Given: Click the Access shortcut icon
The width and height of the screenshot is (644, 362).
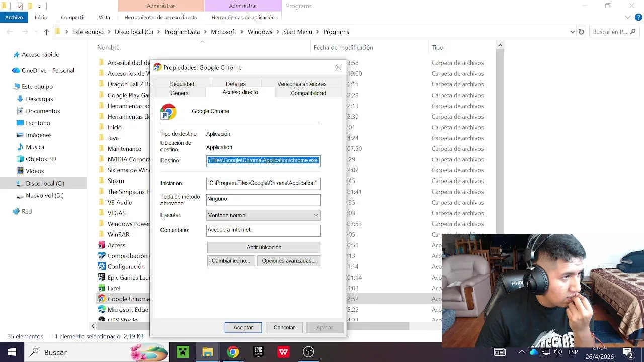Looking at the screenshot, I should tap(101, 245).
